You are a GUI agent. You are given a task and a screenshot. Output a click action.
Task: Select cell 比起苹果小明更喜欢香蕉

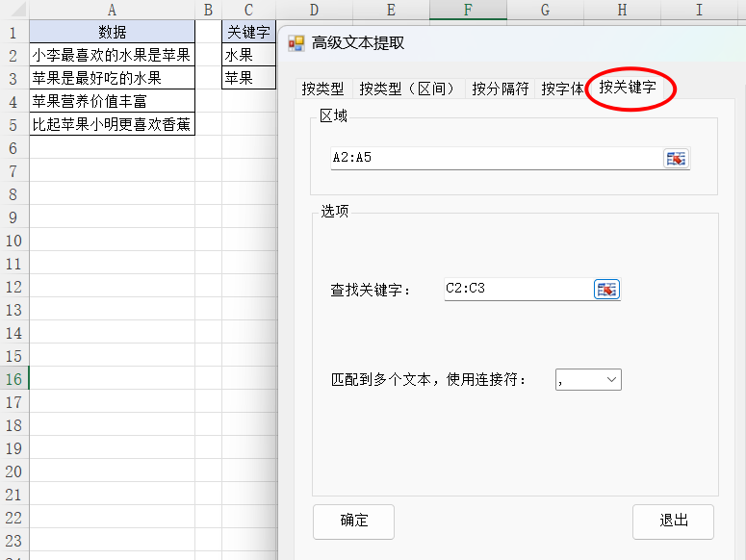click(113, 124)
